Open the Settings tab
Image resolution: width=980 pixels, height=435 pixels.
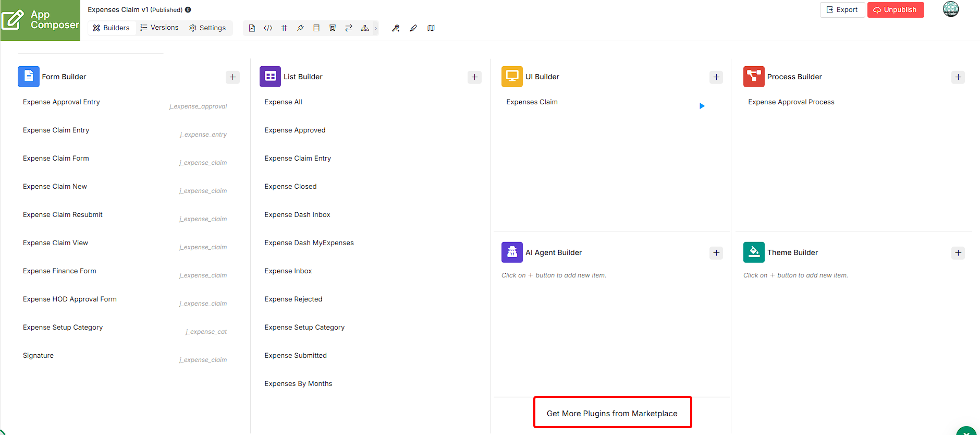coord(207,28)
